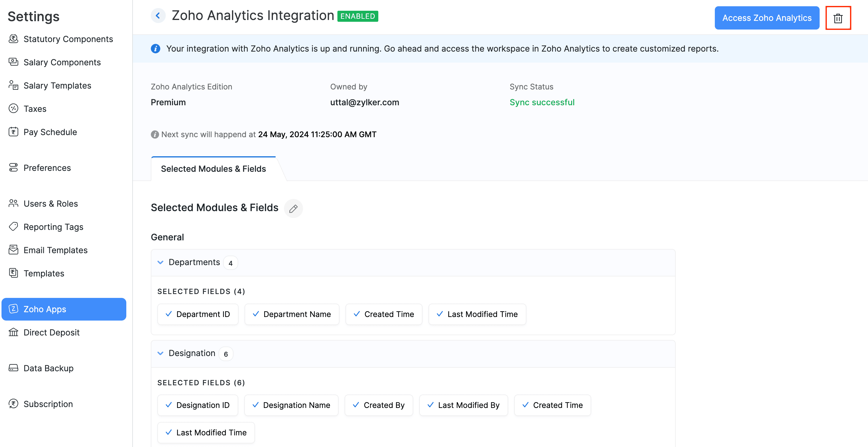Click the info icon beside the next sync message
This screenshot has height=447, width=868.
click(155, 134)
